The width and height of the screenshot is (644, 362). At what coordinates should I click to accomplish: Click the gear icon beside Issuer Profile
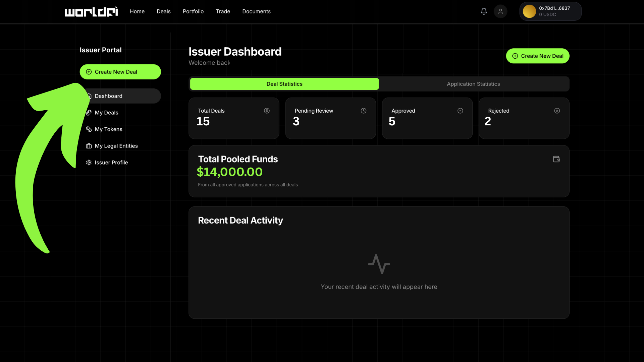click(89, 163)
